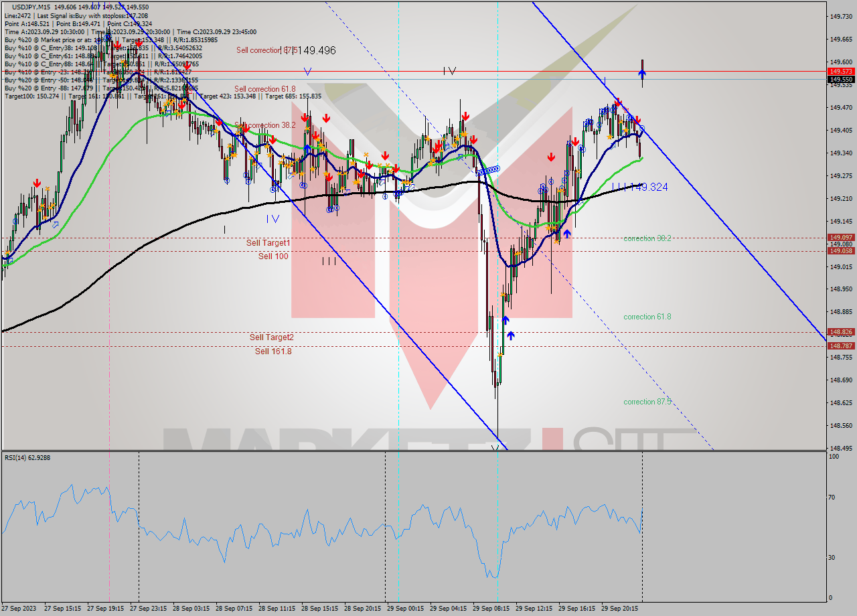Click the '29 Sep 20:15' time label
Screen dimensions: 857x616
point(620,609)
